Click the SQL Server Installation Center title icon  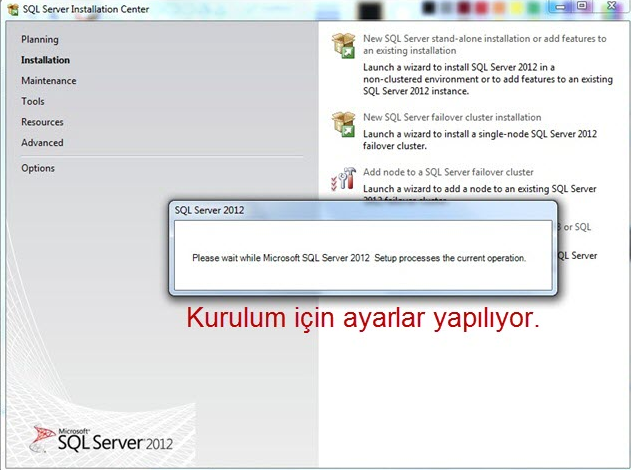pos(13,9)
